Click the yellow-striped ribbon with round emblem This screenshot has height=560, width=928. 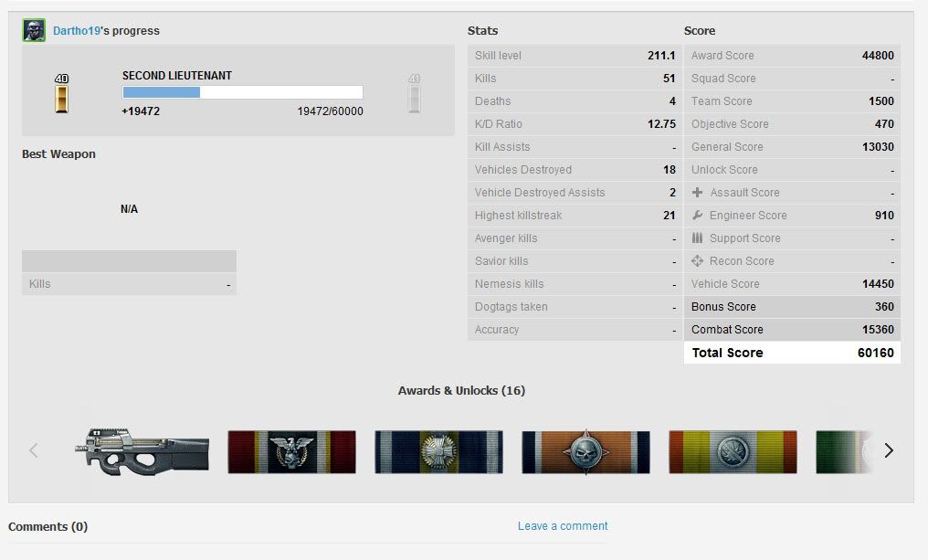point(733,452)
